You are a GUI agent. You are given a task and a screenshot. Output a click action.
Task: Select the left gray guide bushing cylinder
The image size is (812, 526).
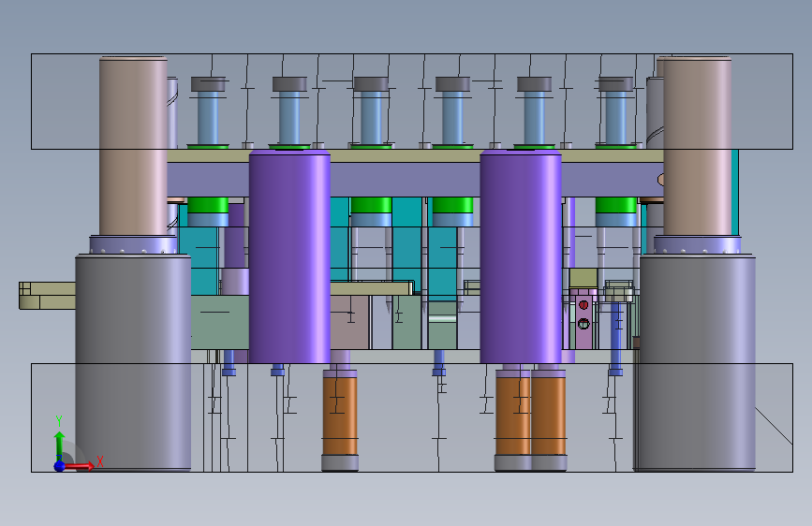133,362
